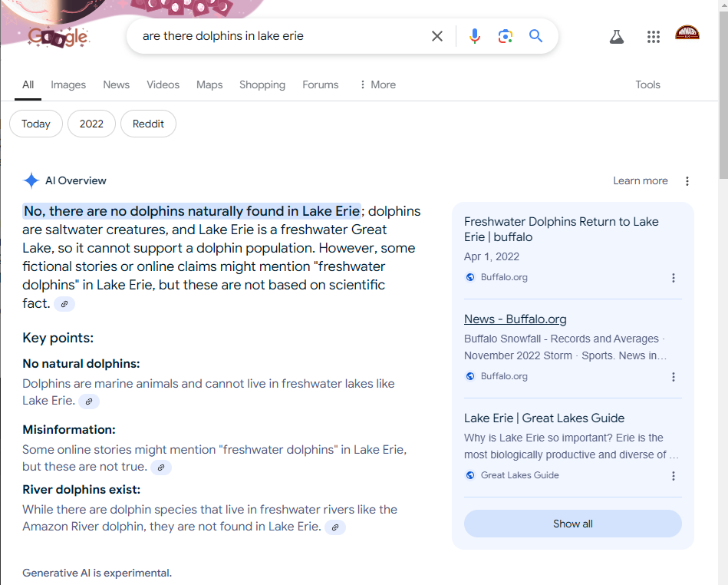
Task: Open the Google apps grid
Action: pos(654,37)
